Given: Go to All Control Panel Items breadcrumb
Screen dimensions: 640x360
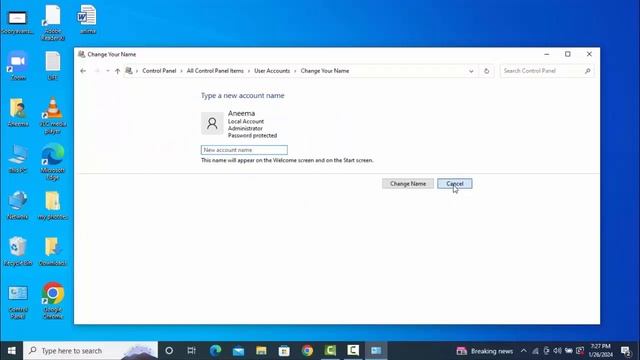Looking at the screenshot, I should [215, 71].
